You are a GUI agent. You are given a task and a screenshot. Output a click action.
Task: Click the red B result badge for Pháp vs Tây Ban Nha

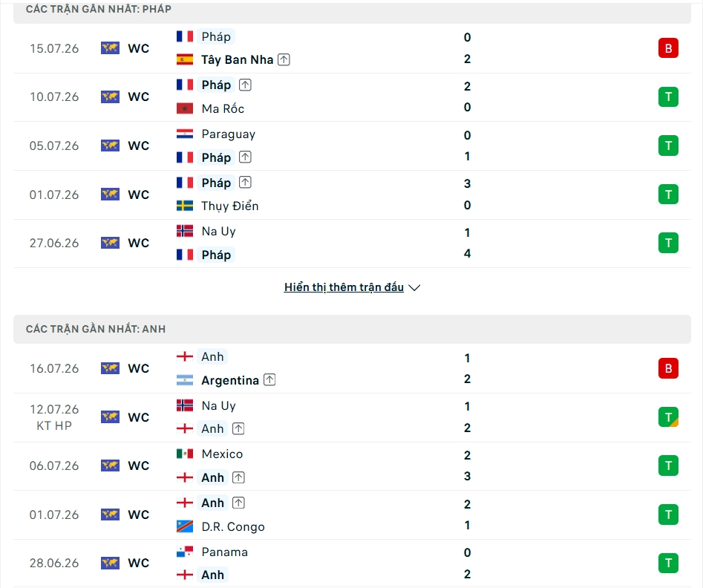coord(668,48)
